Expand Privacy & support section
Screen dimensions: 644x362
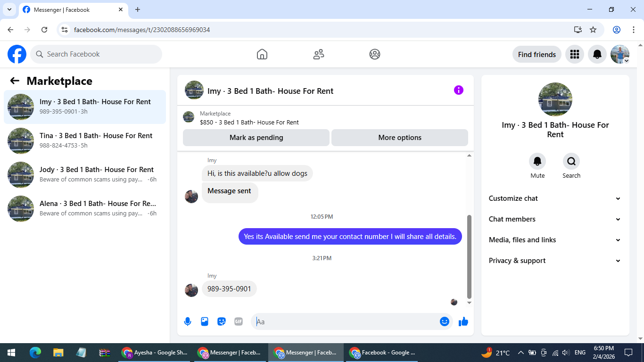pos(555,261)
